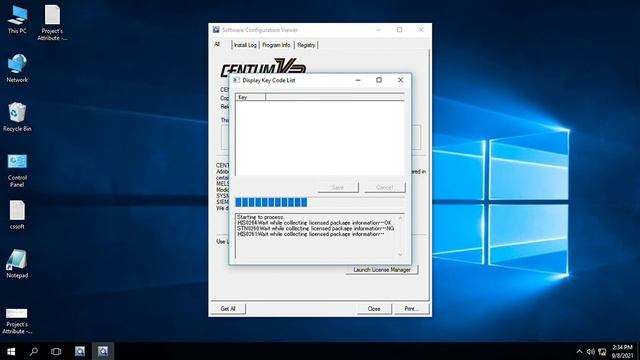Click the Display Key Code List title bar icon
The width and height of the screenshot is (640, 360).
(236, 80)
